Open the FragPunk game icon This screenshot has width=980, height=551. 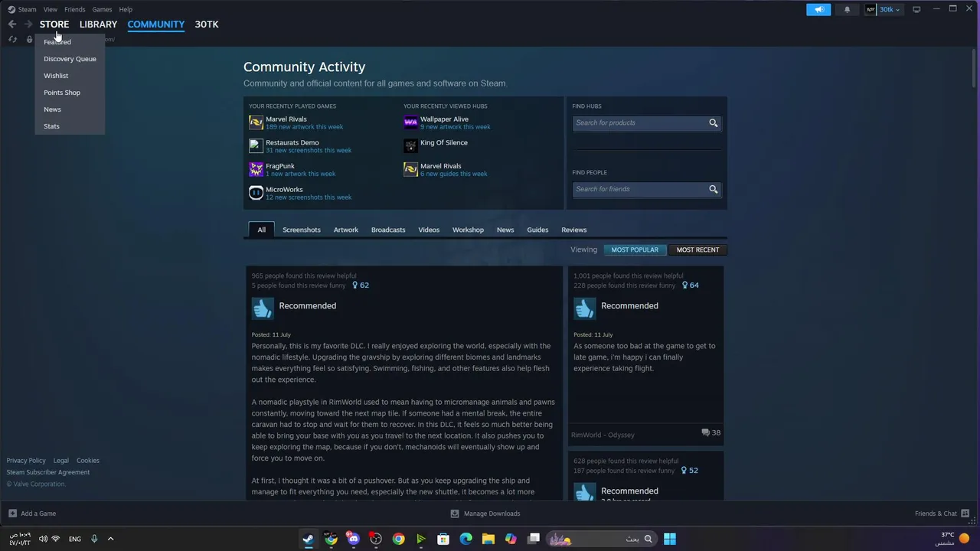click(x=256, y=169)
